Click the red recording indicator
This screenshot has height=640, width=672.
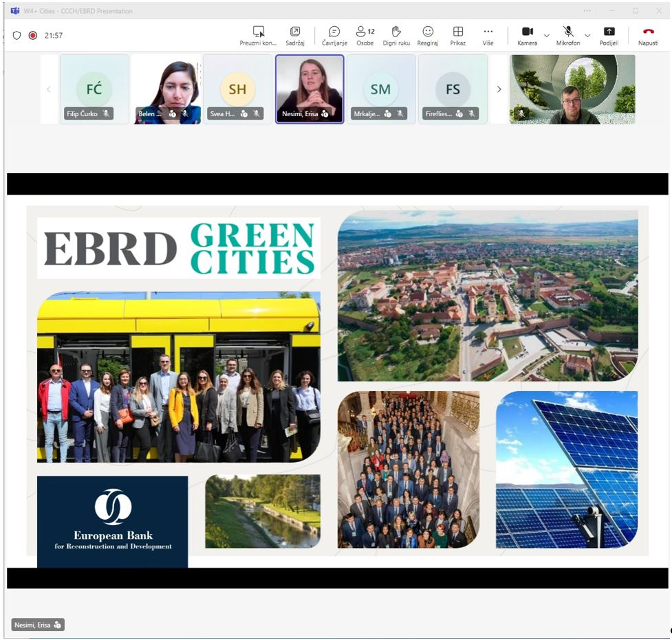[x=32, y=35]
